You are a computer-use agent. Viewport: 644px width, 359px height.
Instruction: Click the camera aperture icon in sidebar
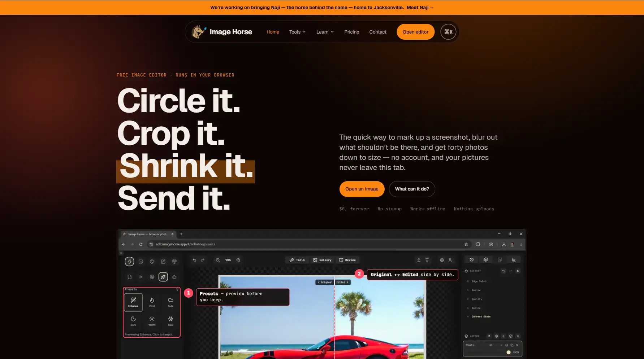152,277
